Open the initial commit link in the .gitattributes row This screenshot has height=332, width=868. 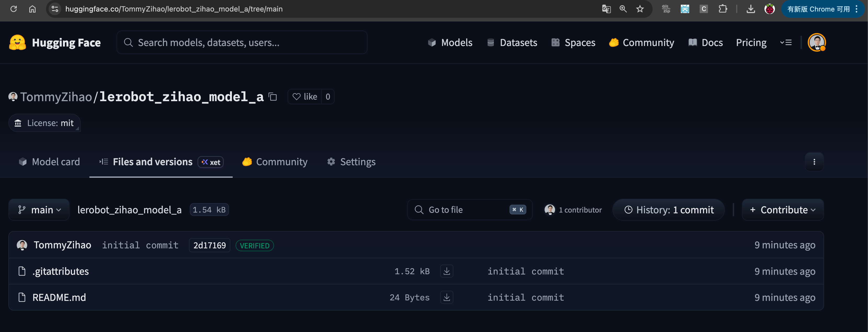click(526, 271)
